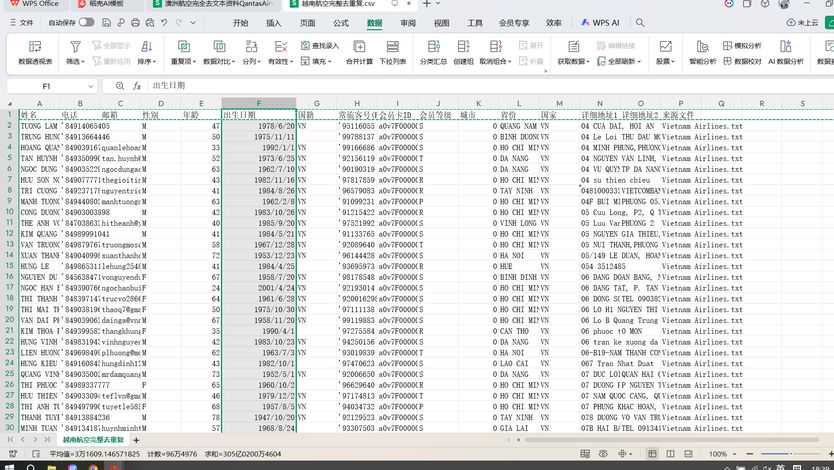Expand the Duplicates (重复项) dropdown arrow
Viewport: 834px width, 470px height.
click(x=195, y=62)
